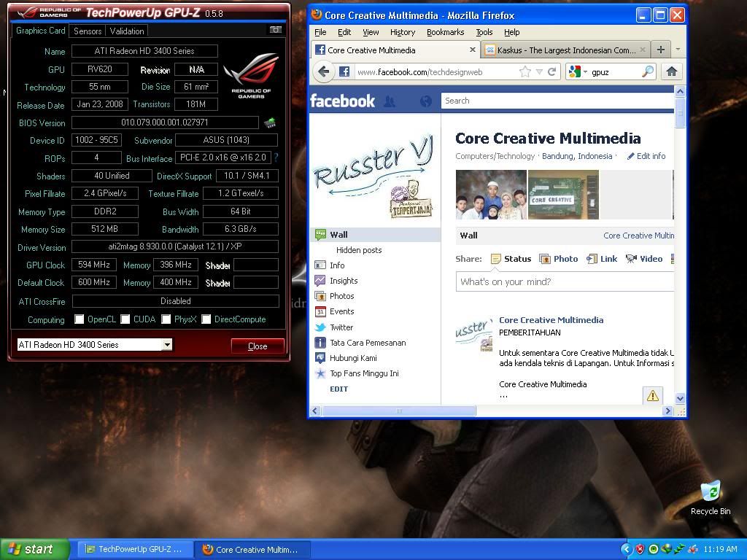
Task: Open the Tools menu in Firefox
Action: click(x=484, y=32)
